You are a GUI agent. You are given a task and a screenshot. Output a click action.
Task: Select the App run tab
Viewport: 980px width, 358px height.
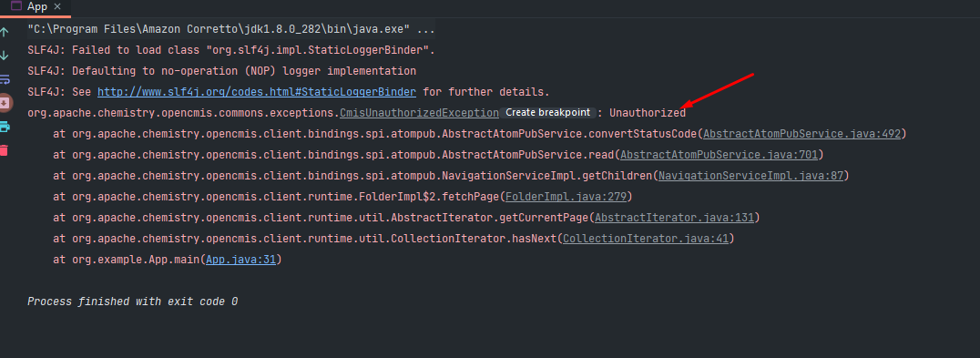coord(36,7)
